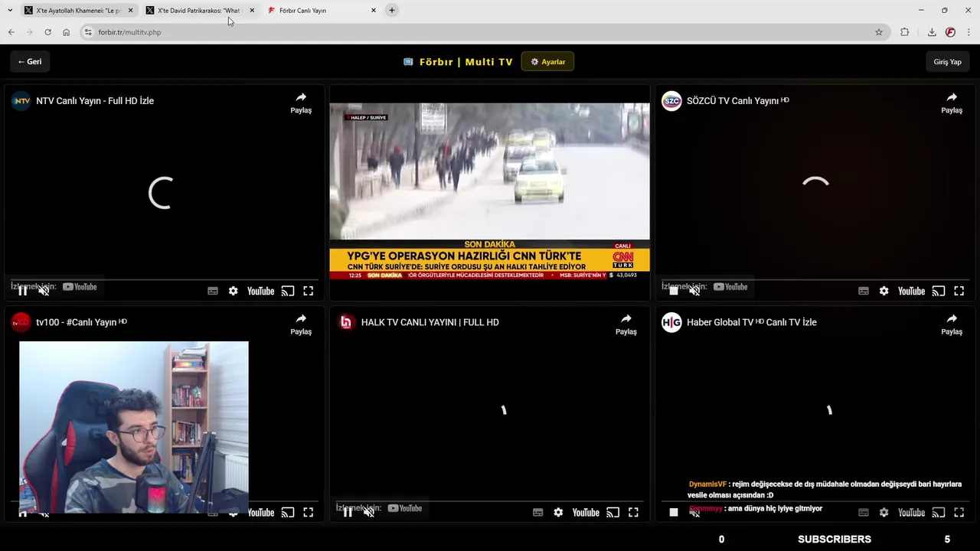Viewport: 980px width, 551px height.
Task: Open the 'NTV Canlı Yayın - Full HD İzle' title
Action: pos(95,101)
